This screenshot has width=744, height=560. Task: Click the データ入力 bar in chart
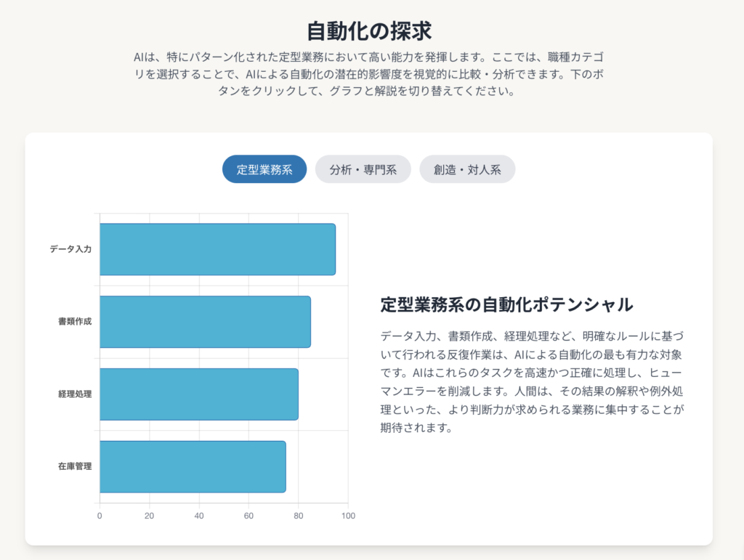[217, 249]
